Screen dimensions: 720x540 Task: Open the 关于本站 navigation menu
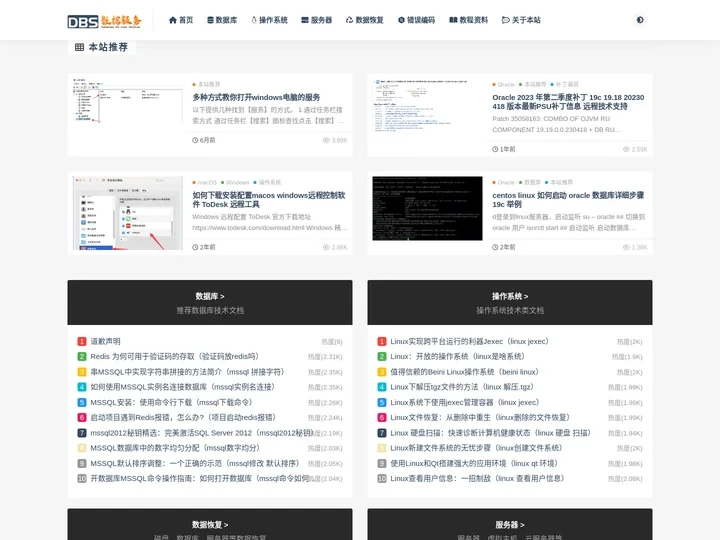coord(521,20)
